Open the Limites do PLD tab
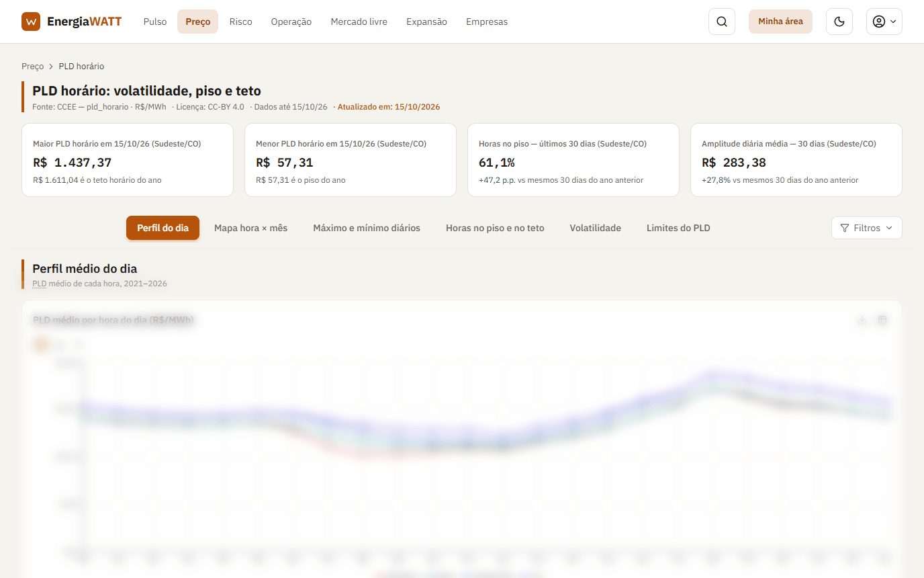 (x=678, y=228)
